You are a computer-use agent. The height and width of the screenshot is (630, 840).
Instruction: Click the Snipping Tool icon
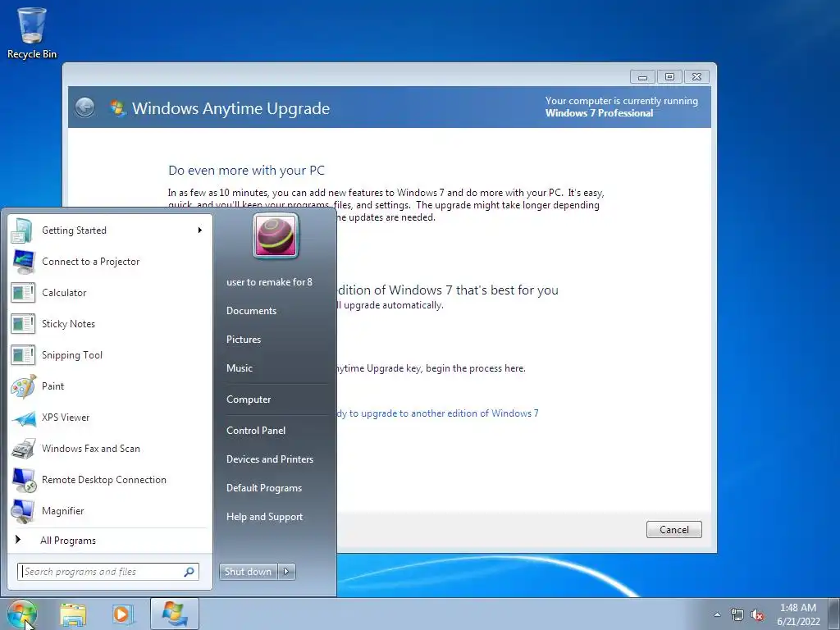click(x=23, y=354)
